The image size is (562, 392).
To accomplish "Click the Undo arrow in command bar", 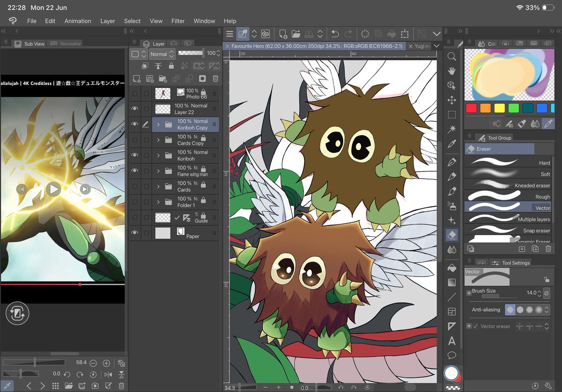I will (335, 34).
